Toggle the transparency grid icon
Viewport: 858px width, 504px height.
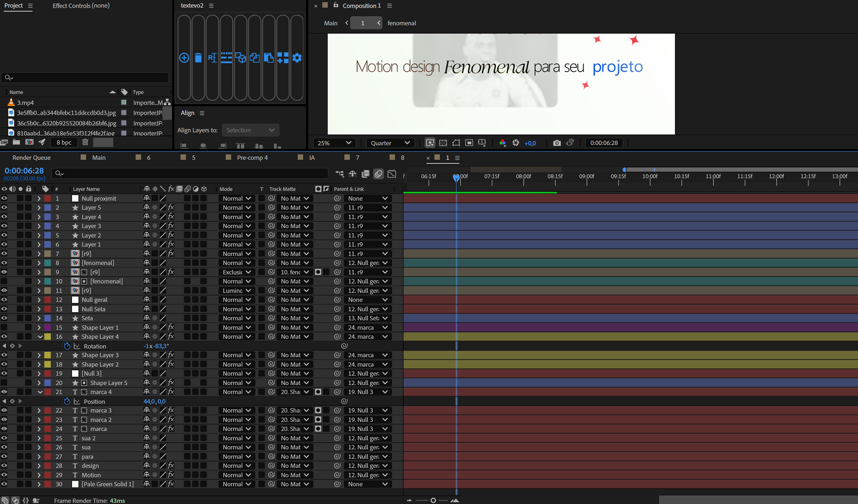(x=443, y=143)
